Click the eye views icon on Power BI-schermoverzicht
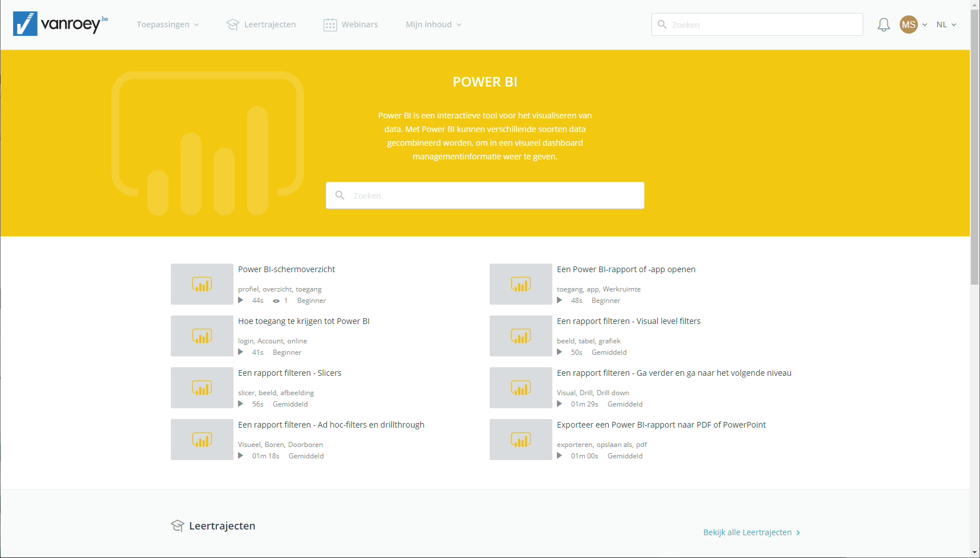 pos(276,301)
